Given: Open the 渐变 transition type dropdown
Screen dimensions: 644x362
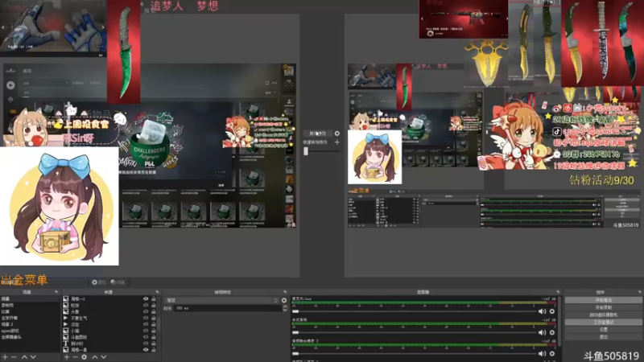Looking at the screenshot, I should point(221,300).
